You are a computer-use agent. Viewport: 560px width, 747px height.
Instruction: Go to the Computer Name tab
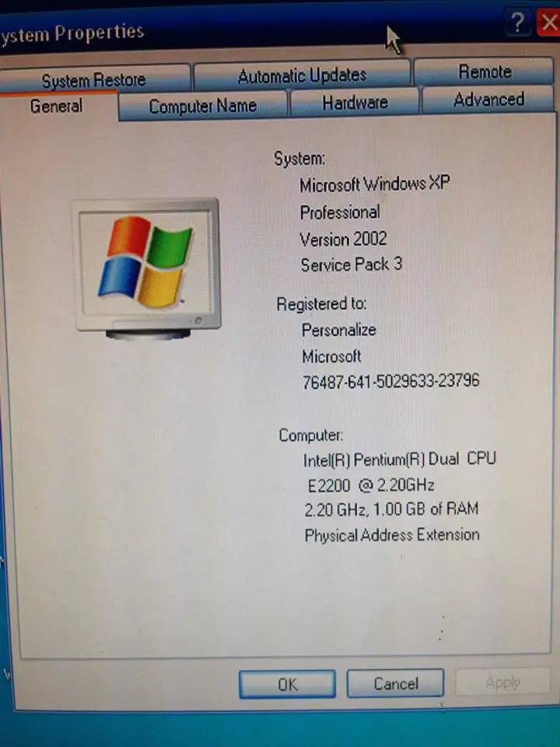click(202, 107)
